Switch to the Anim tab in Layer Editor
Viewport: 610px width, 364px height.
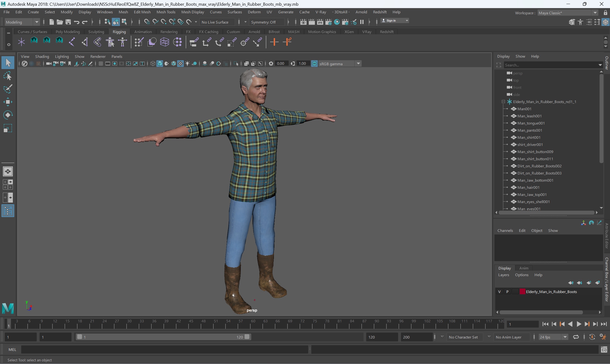point(523,268)
